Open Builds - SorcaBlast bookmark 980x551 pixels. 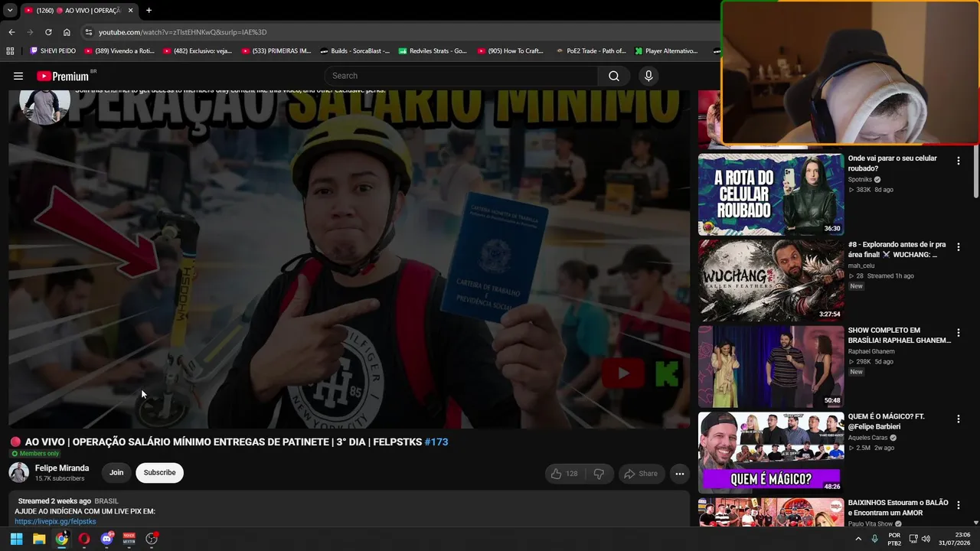(355, 51)
